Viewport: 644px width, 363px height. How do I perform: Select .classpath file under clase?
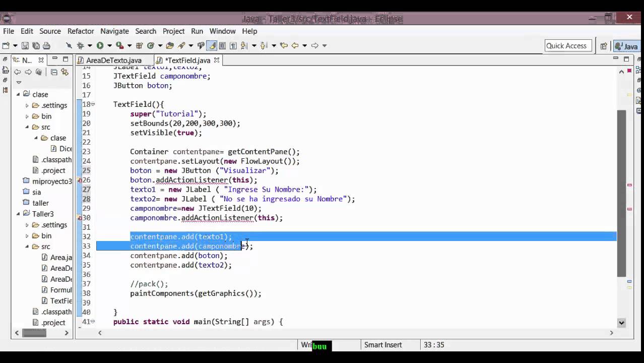pyautogui.click(x=56, y=160)
